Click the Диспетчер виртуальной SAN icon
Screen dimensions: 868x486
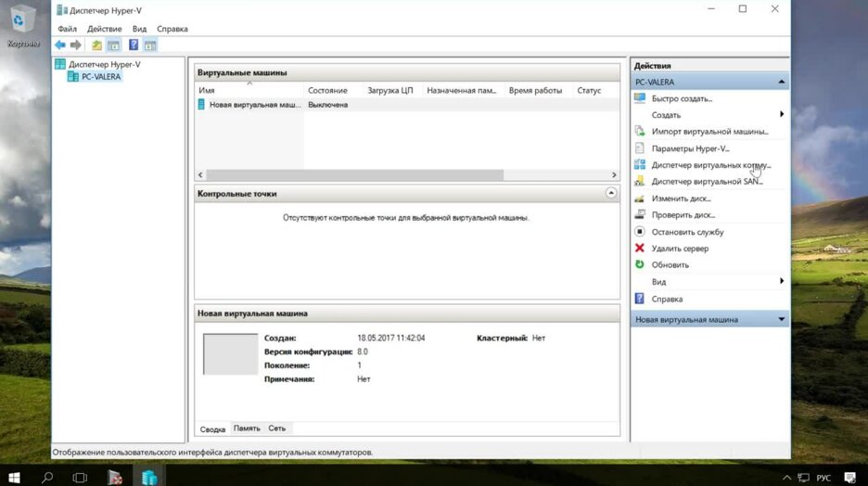click(640, 181)
